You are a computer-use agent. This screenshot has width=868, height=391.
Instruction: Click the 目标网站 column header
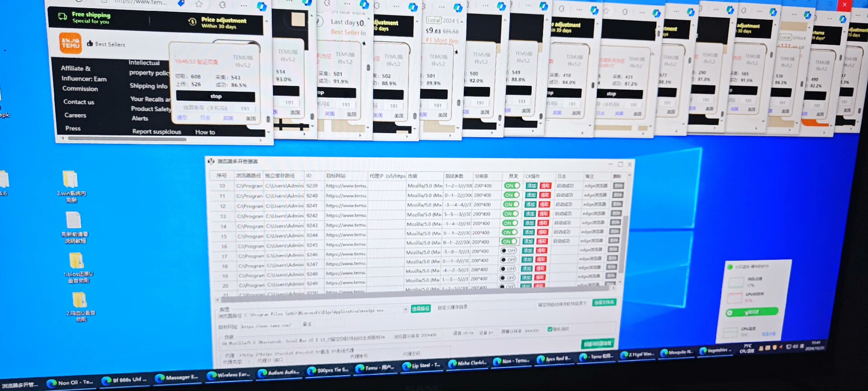click(336, 176)
